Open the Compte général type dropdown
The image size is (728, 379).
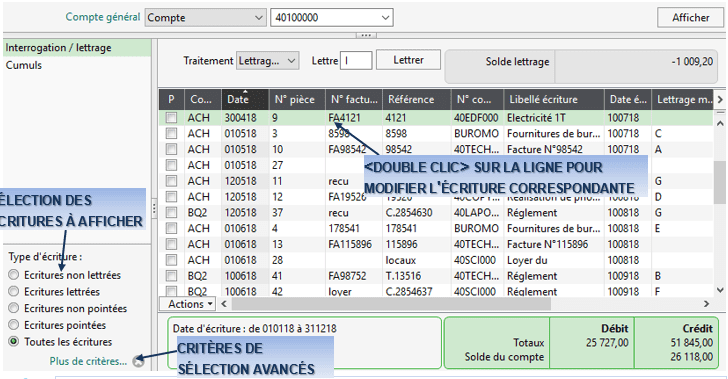point(205,18)
